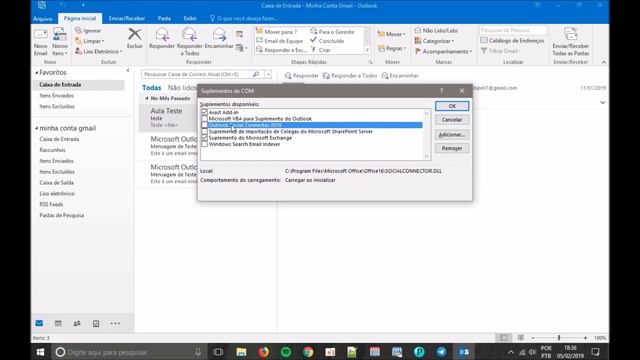Click Enviar/Receber Todas as Pastas
Image resolution: width=640 pixels, height=360 pixels.
click(571, 42)
